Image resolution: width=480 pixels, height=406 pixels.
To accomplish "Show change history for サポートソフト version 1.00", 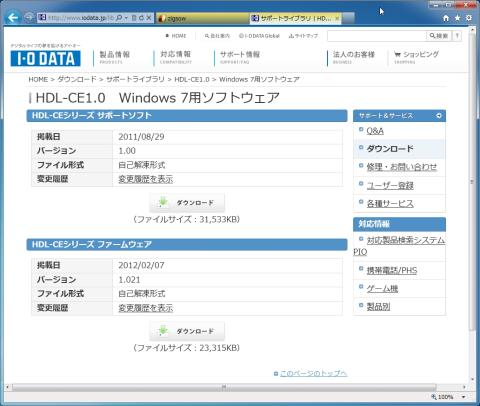I will (x=146, y=179).
